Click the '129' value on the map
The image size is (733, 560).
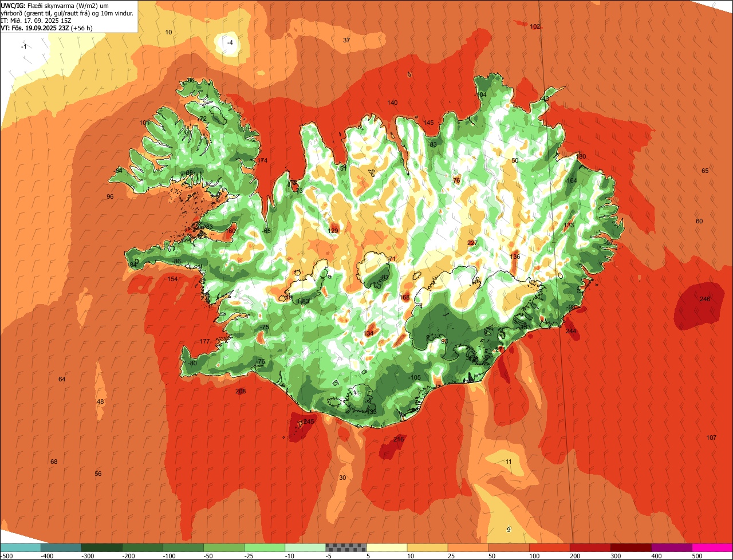coord(333,231)
